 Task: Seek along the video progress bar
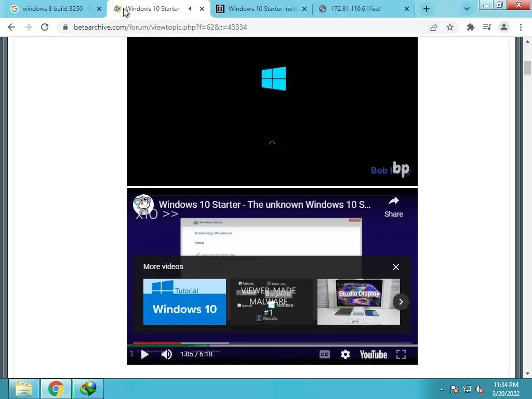pos(272,343)
